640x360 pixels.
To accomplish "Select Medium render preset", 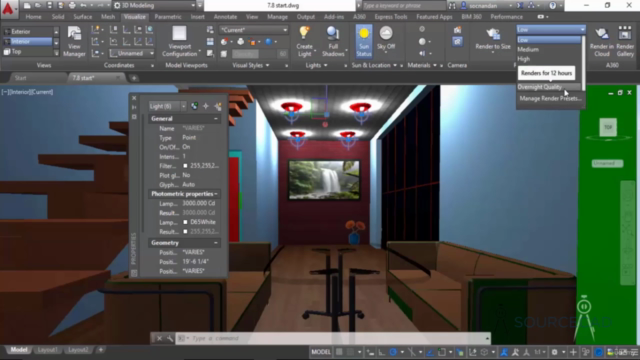I will click(x=549, y=49).
